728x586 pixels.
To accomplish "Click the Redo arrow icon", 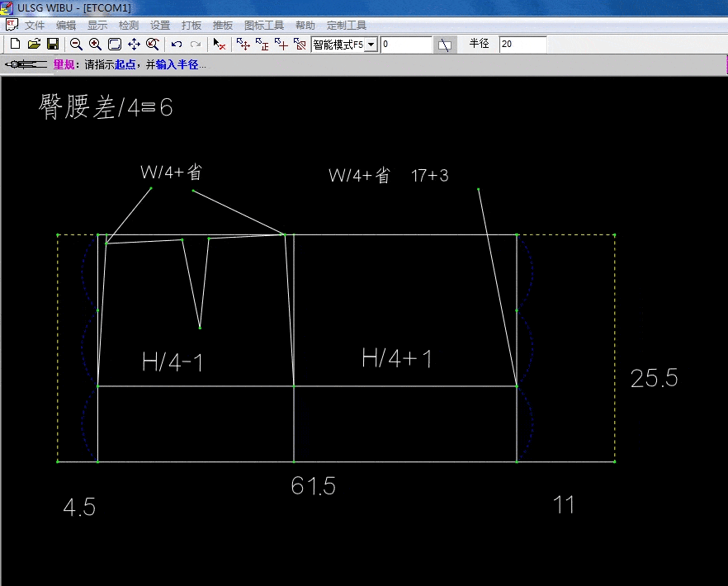I will coord(196,45).
